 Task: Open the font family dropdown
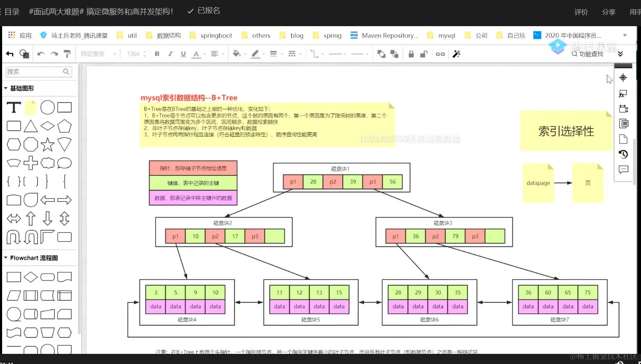[x=98, y=54]
